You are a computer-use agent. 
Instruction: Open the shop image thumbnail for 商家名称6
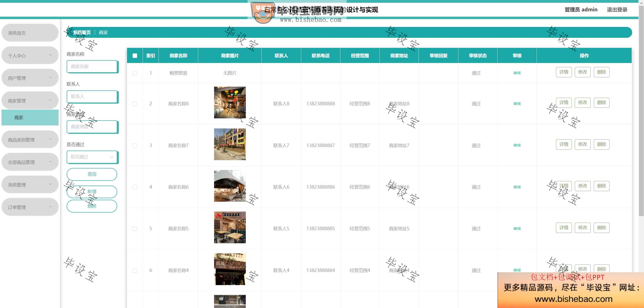click(230, 186)
